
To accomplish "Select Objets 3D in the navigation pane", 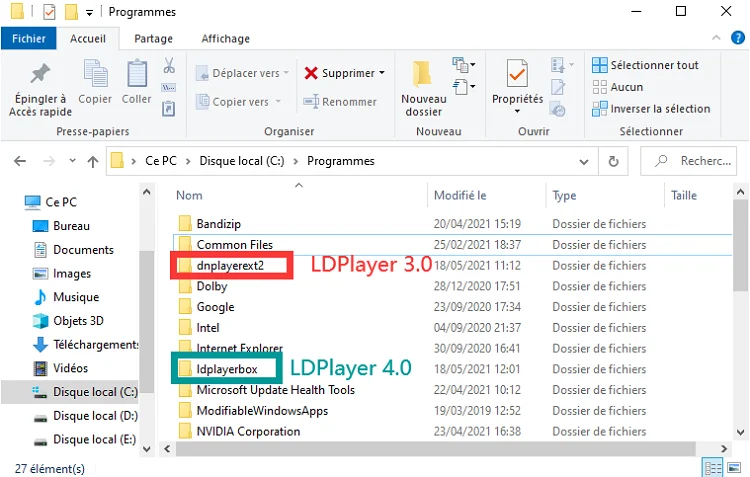I will tap(78, 321).
